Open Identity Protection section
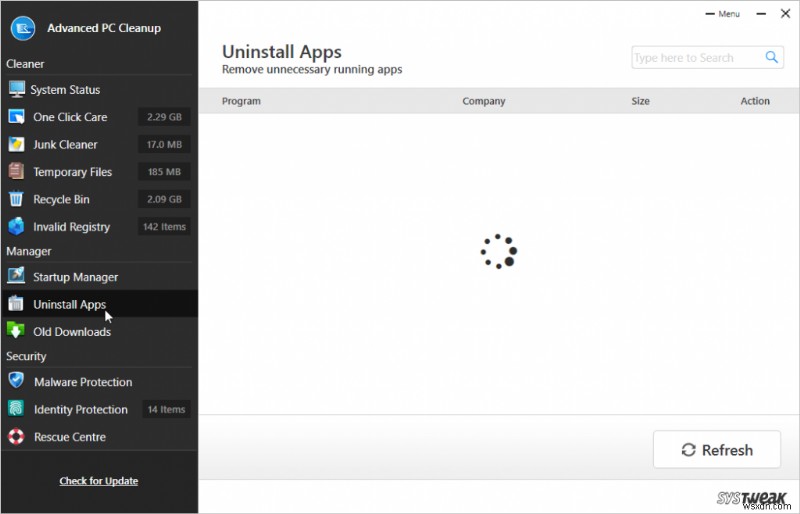This screenshot has height=514, width=800. tap(99, 409)
